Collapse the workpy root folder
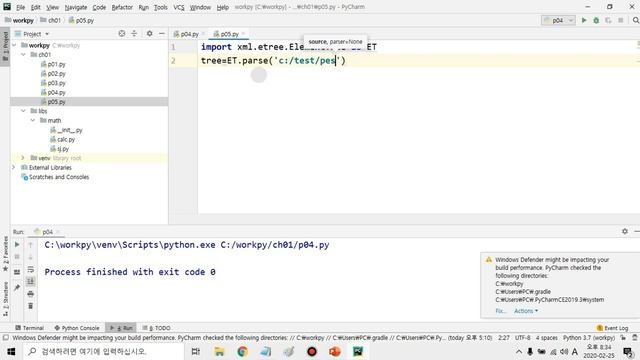 pyautogui.click(x=15, y=45)
